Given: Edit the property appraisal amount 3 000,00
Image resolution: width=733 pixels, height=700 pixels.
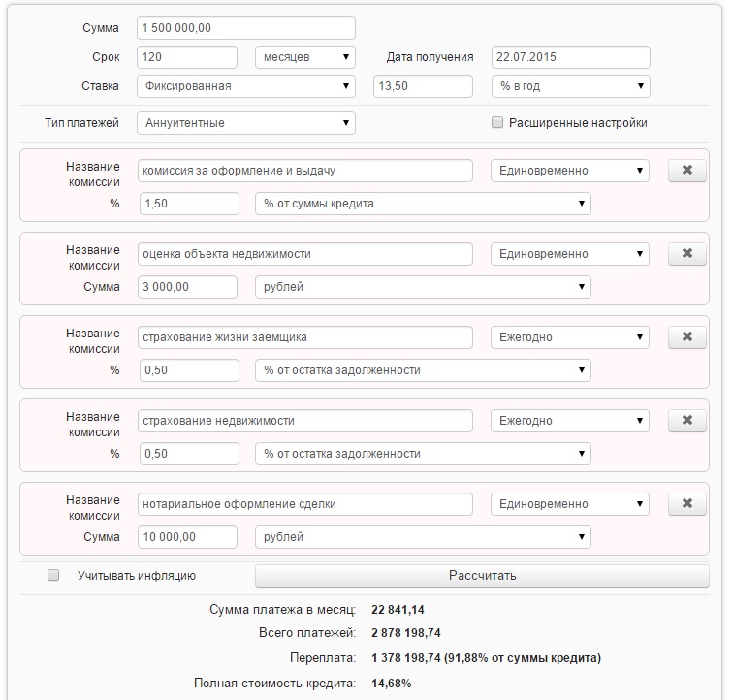Looking at the screenshot, I should pos(188,287).
